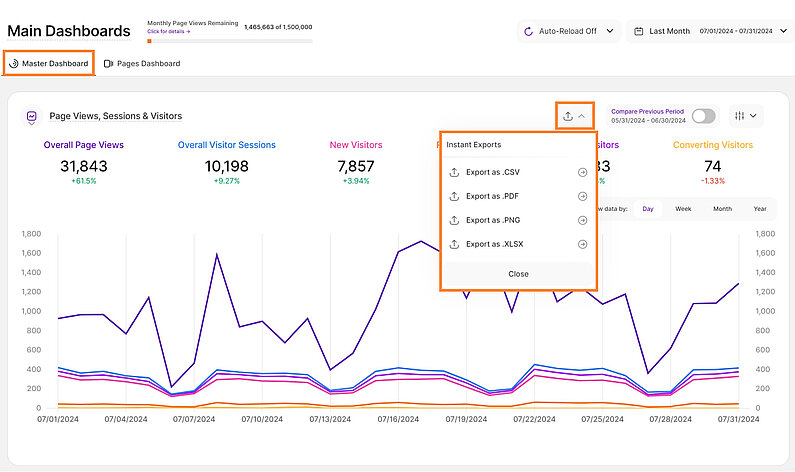Click the arrow icon beside Export as .PNG
Viewport: 795px width, 472px height.
pos(582,220)
